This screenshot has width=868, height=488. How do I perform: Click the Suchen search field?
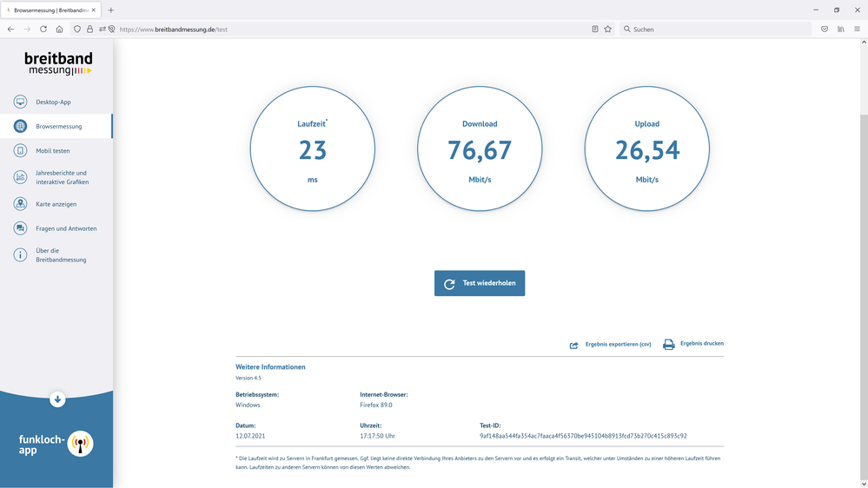(715, 30)
